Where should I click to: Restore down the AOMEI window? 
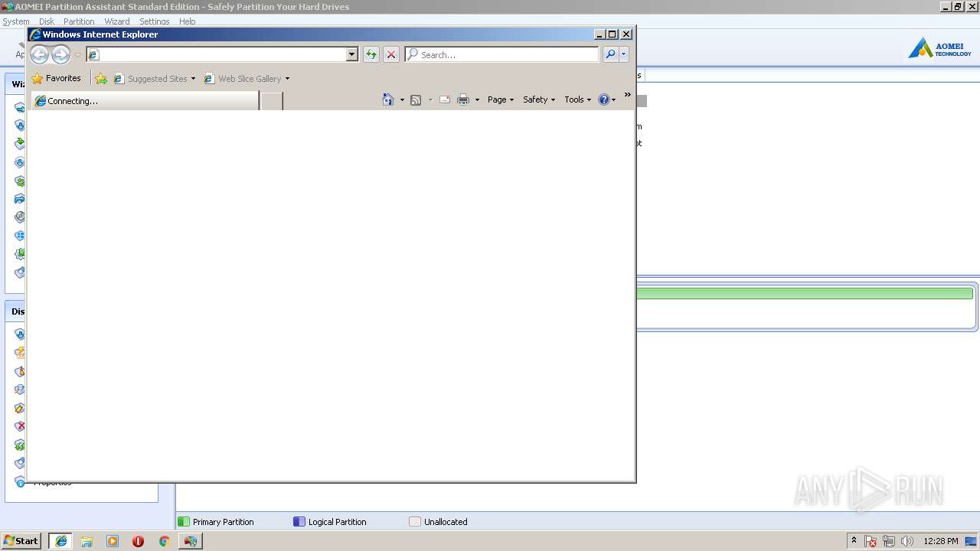pyautogui.click(x=958, y=7)
